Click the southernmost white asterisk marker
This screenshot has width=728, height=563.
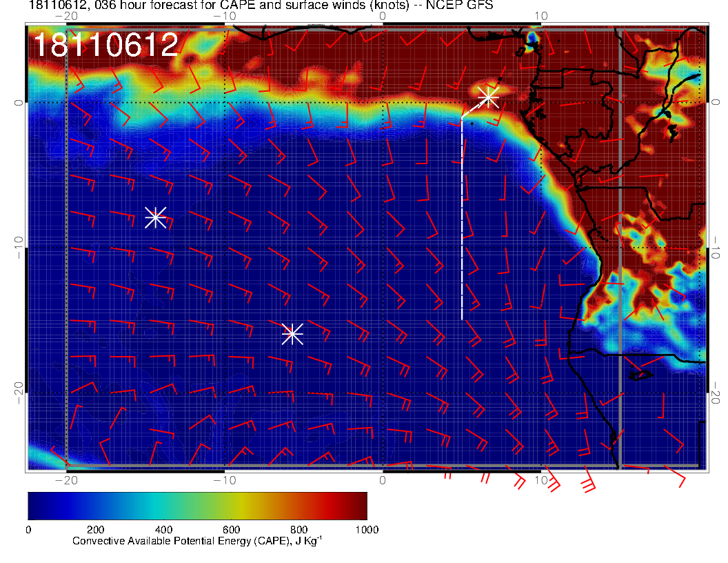(292, 334)
